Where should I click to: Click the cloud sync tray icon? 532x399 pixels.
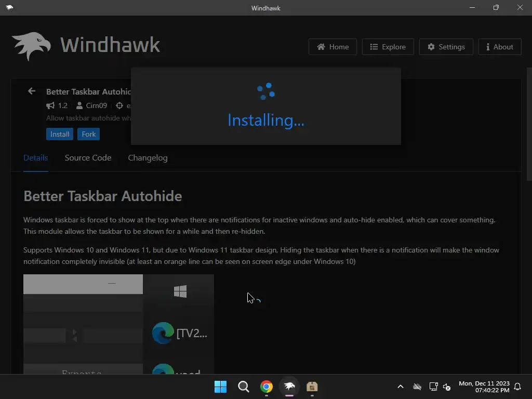click(x=417, y=387)
